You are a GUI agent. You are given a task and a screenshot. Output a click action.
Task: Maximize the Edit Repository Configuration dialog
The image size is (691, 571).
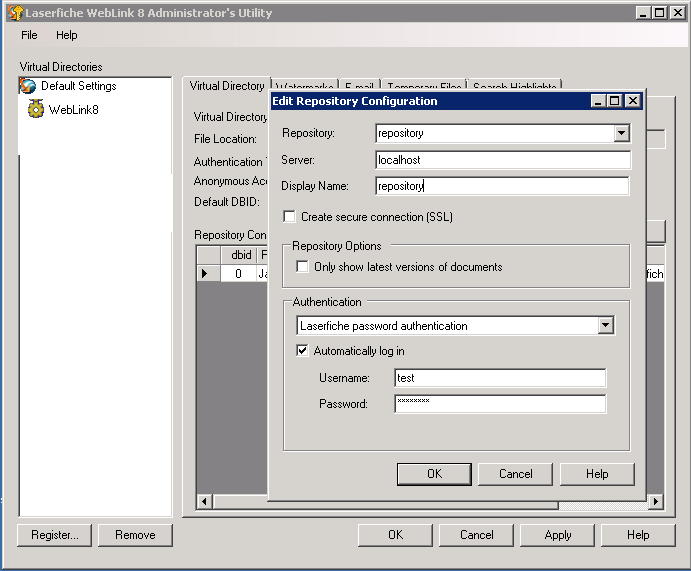614,101
